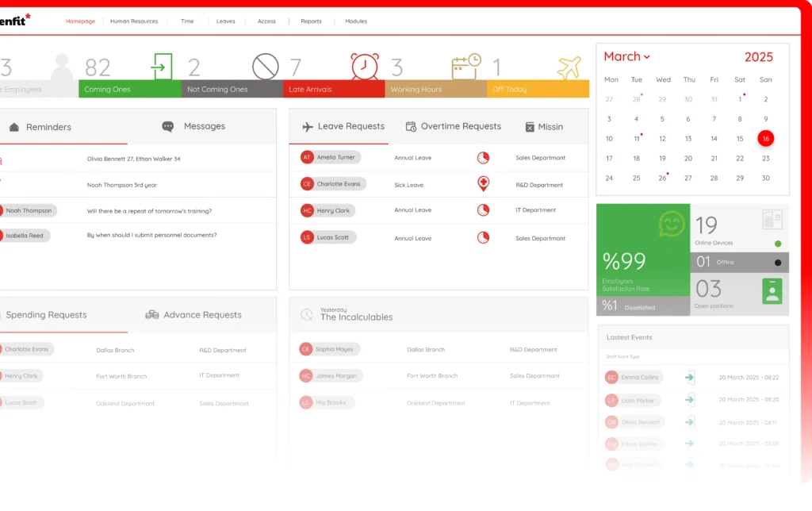Switch to the Overtime Requests tab
The width and height of the screenshot is (812, 511).
click(x=453, y=126)
